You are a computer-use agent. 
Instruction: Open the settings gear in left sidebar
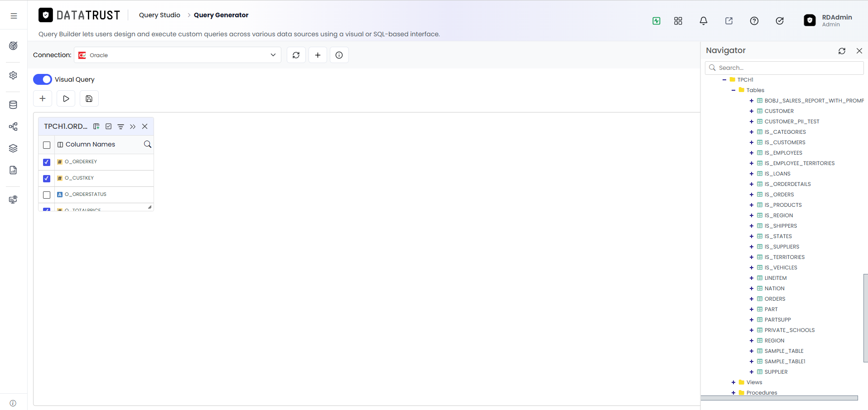[14, 75]
